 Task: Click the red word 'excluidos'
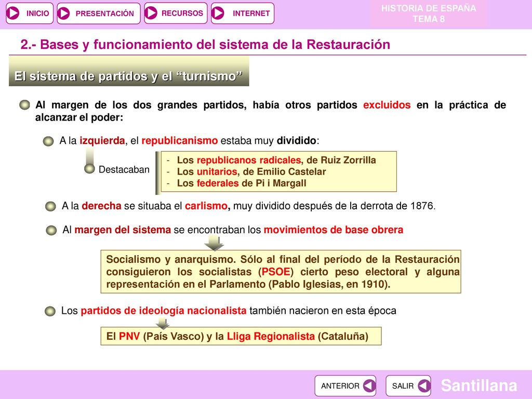click(387, 105)
